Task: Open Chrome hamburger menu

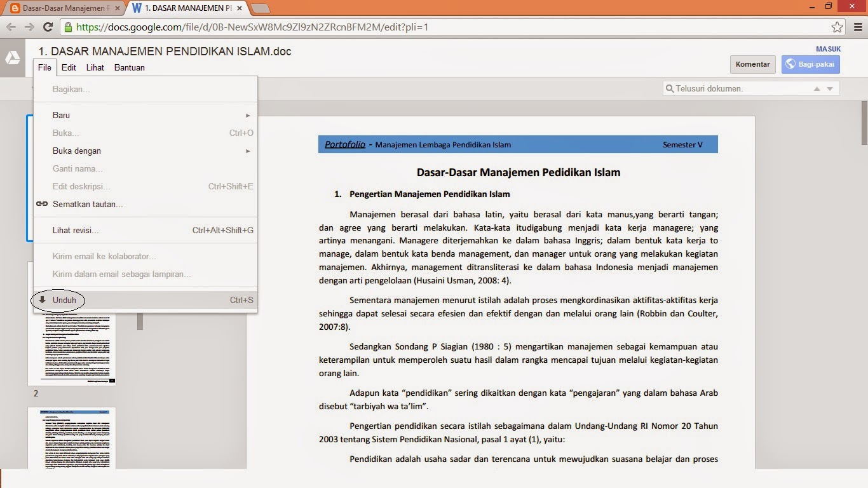Action: click(858, 27)
